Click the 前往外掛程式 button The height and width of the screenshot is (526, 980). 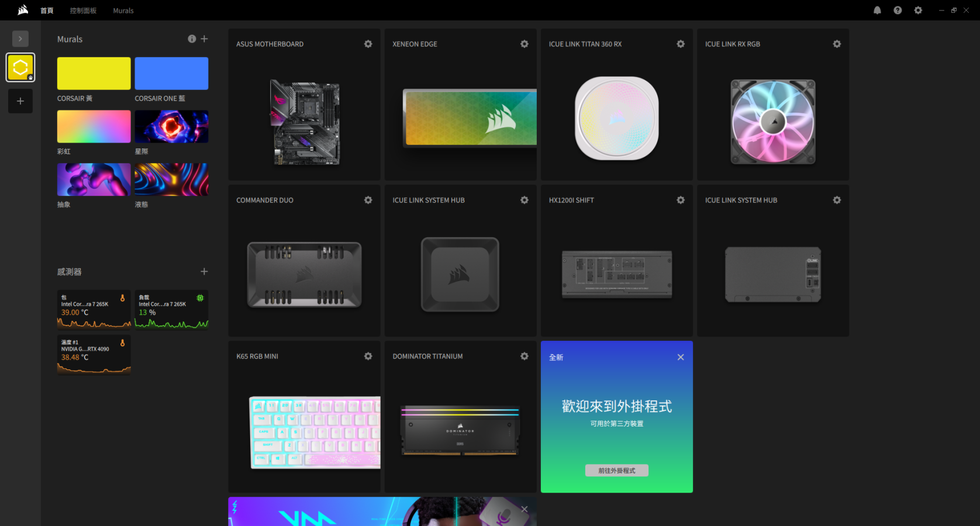616,470
